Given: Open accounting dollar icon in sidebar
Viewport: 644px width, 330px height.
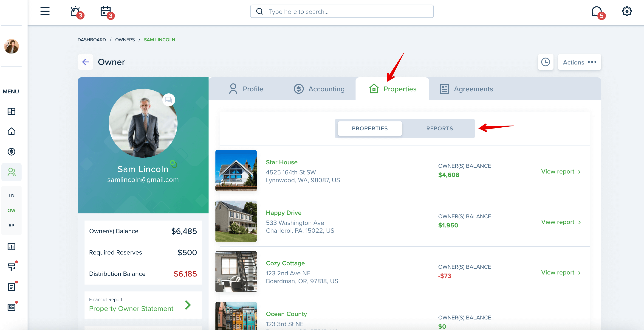Looking at the screenshot, I should click(x=11, y=152).
